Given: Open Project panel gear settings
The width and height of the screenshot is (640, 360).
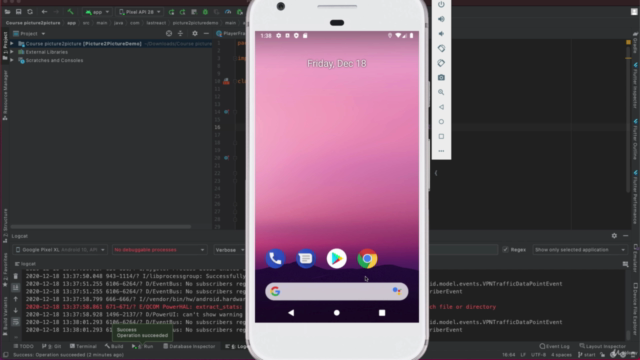Looking at the screenshot, I should pyautogui.click(x=195, y=33).
